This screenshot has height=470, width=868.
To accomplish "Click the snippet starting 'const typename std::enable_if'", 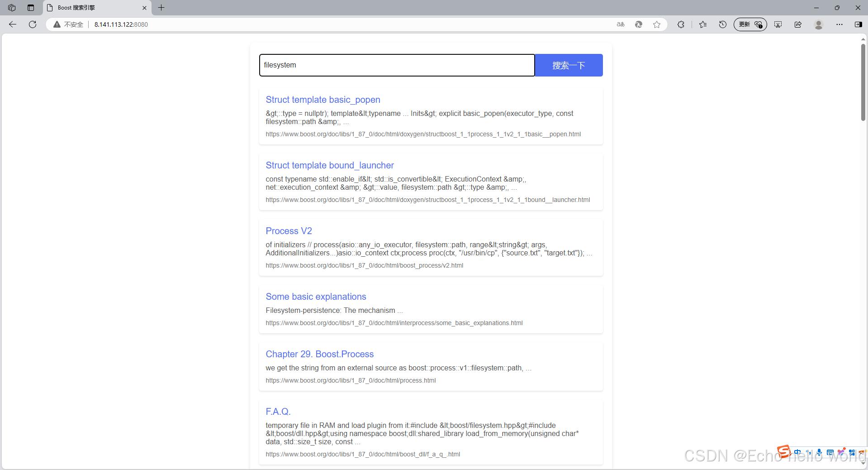I will (396, 183).
